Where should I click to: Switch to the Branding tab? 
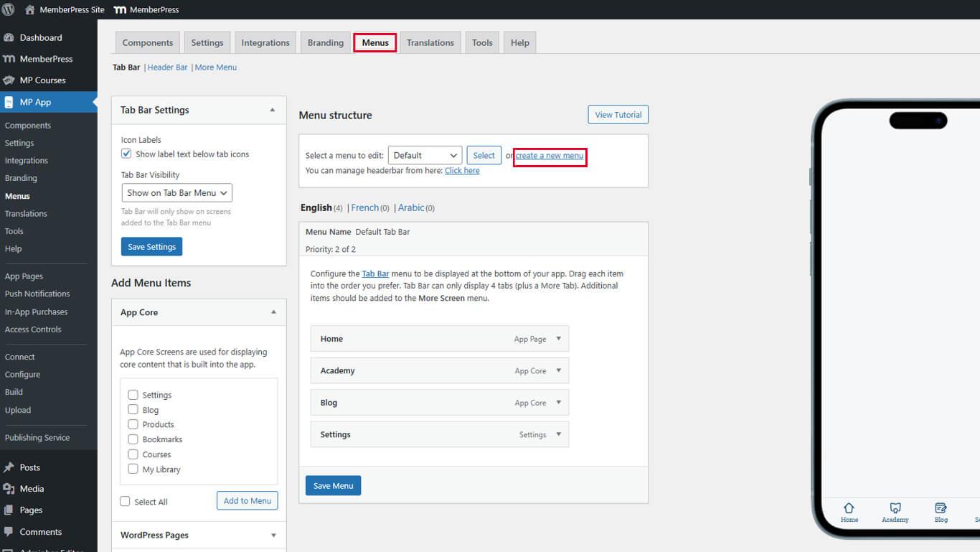click(325, 43)
